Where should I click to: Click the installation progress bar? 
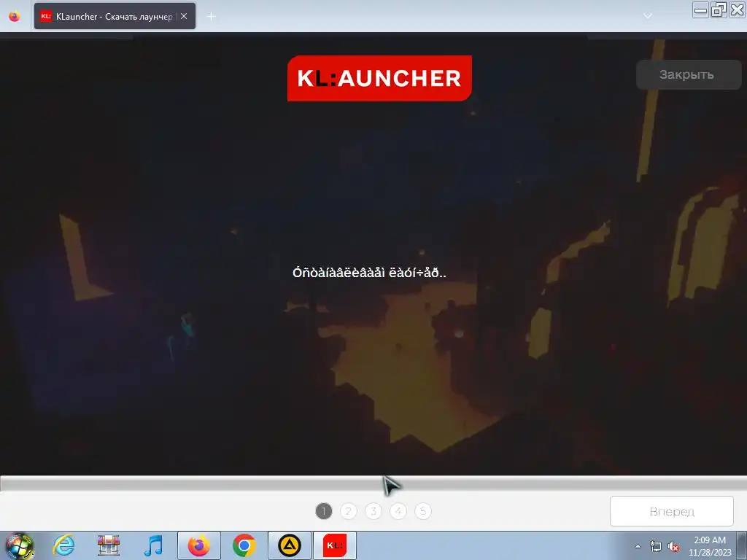coord(373,483)
